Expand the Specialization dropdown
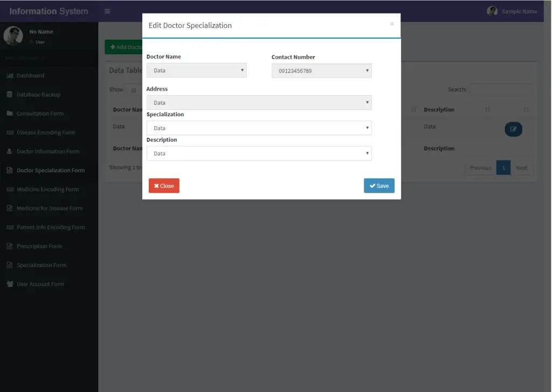 (259, 128)
